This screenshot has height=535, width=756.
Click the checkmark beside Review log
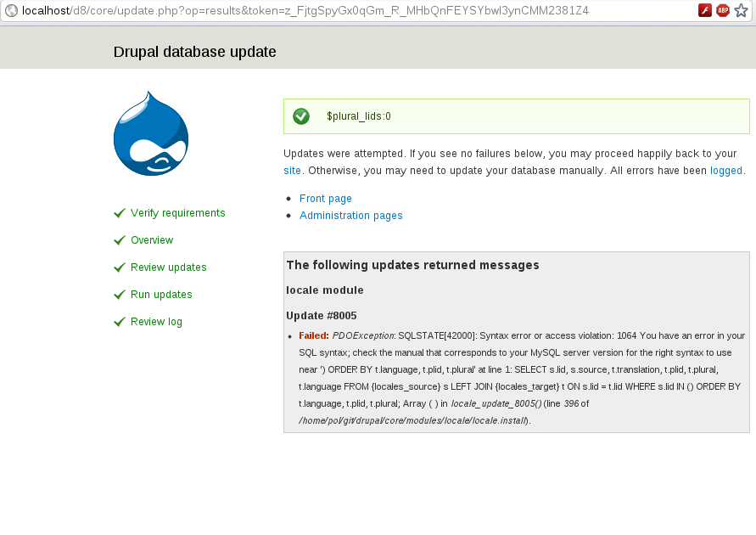point(119,321)
